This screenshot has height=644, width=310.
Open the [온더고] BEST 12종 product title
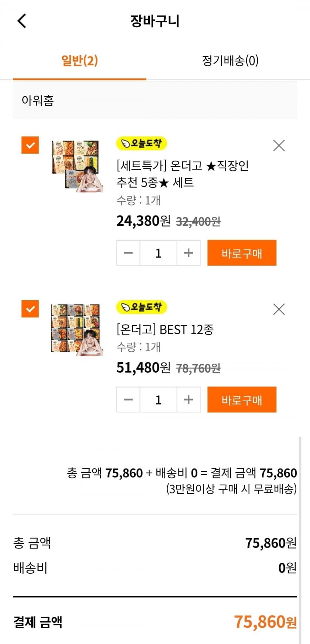(x=165, y=330)
